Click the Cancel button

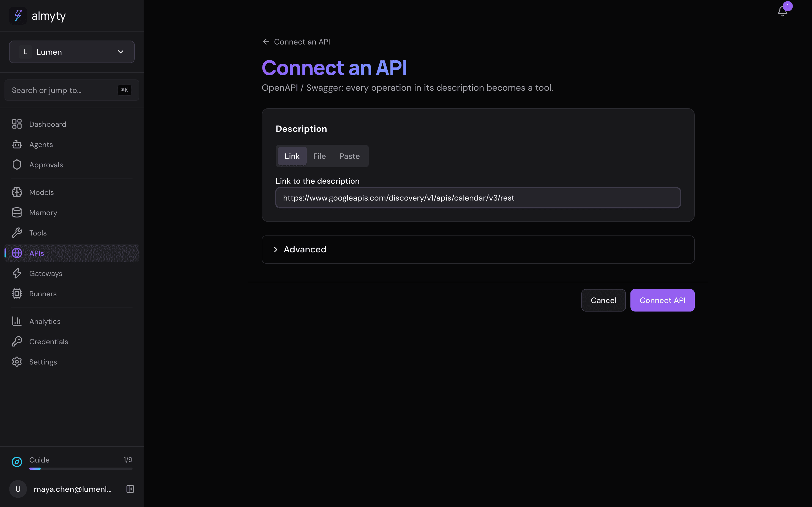[x=603, y=300]
